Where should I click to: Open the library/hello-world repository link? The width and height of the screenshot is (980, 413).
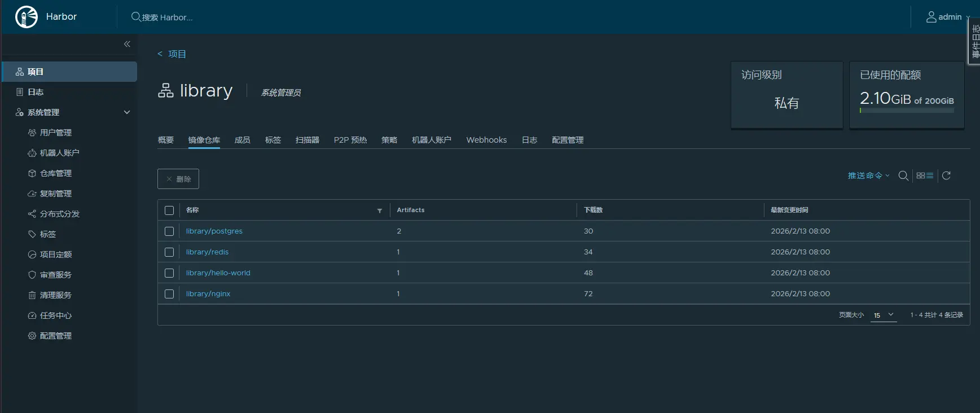218,273
